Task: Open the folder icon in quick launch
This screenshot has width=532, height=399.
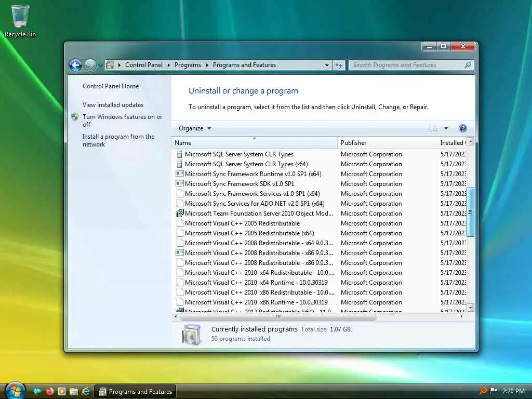Action: click(74, 392)
